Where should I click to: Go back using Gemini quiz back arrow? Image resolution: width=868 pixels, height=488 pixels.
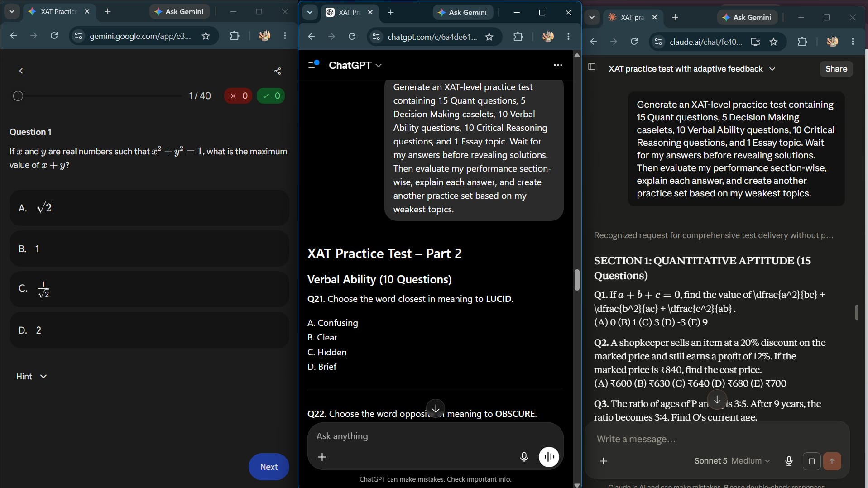click(21, 71)
